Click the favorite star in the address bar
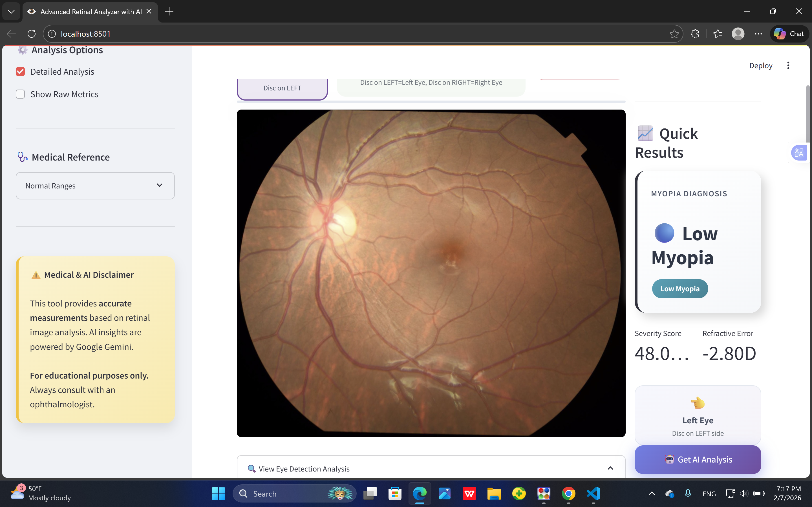The image size is (812, 507). click(x=674, y=34)
